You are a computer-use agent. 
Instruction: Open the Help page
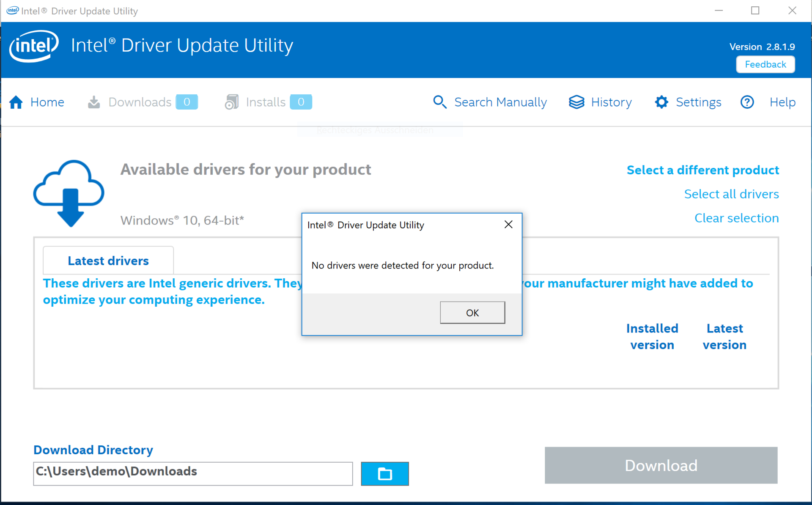point(782,102)
